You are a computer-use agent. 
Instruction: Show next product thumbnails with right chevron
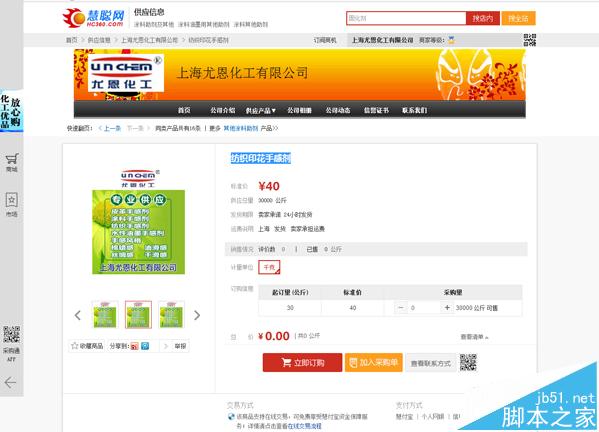point(197,315)
